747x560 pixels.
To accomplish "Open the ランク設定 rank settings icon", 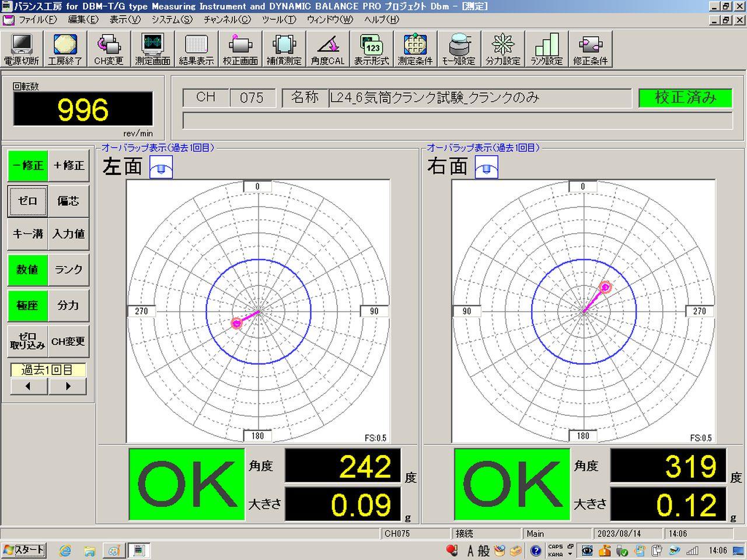I will click(546, 49).
